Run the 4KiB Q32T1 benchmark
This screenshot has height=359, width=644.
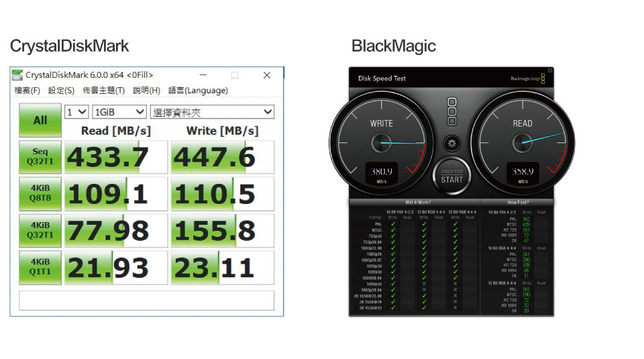click(40, 230)
